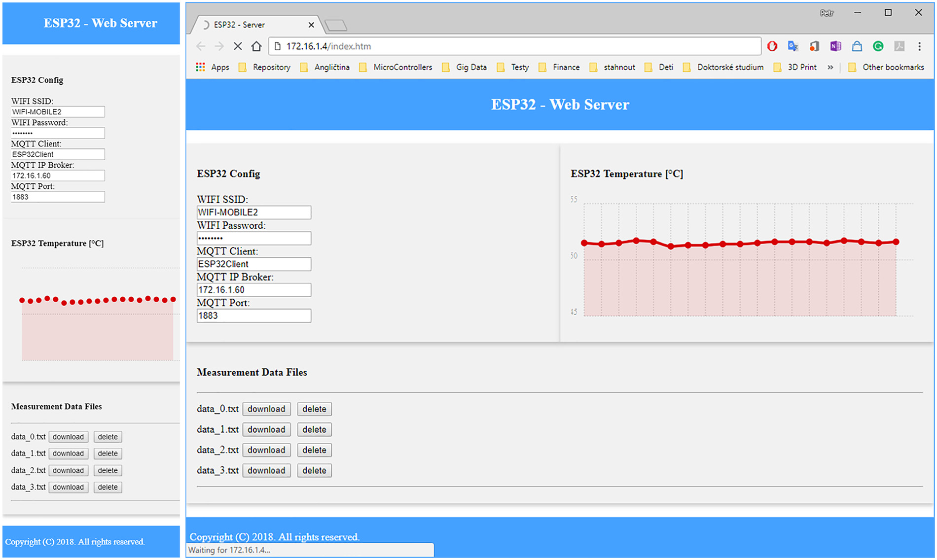Open the 3D Print bookmark folder

(x=795, y=67)
